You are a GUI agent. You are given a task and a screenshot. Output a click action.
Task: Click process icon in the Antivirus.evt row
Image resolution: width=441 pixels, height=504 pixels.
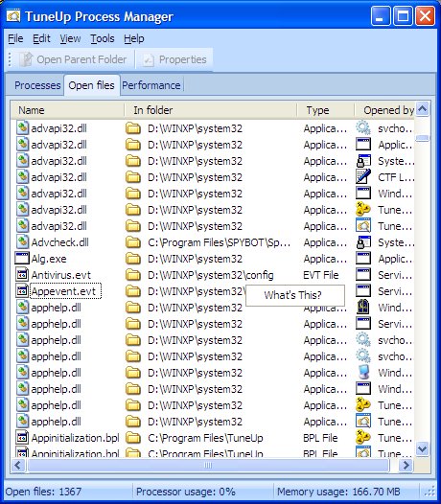tap(363, 274)
